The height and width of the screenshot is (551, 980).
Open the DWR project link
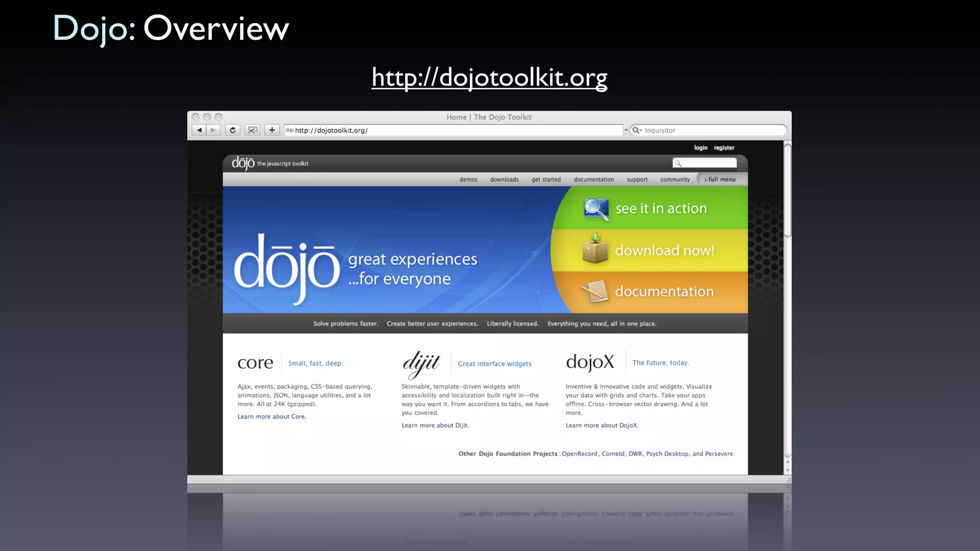(x=635, y=453)
